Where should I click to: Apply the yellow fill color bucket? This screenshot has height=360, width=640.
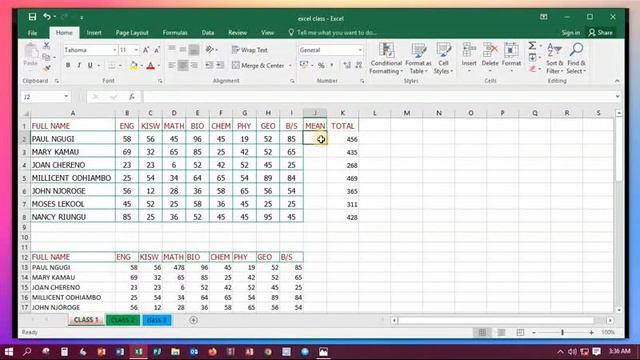click(133, 65)
